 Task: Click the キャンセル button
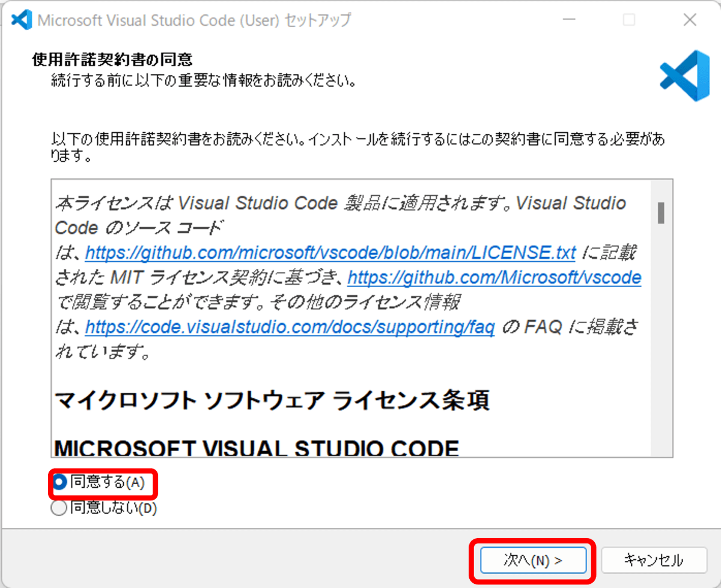pos(653,560)
